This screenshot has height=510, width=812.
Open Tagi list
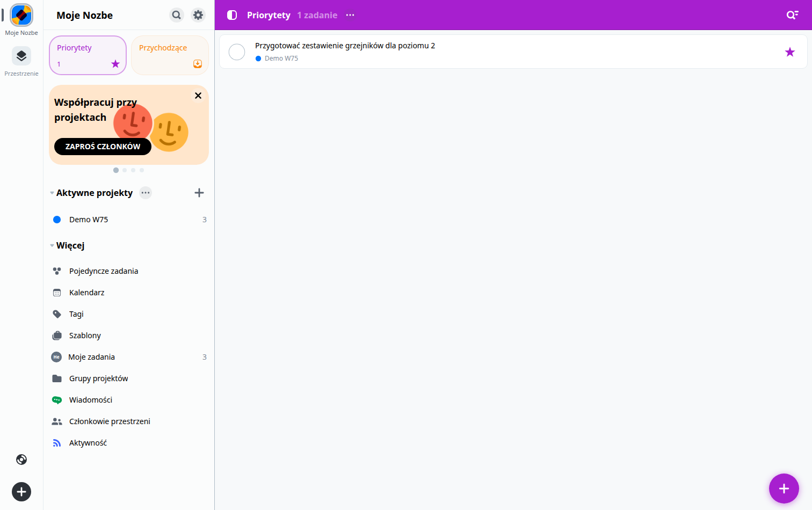(x=129, y=314)
